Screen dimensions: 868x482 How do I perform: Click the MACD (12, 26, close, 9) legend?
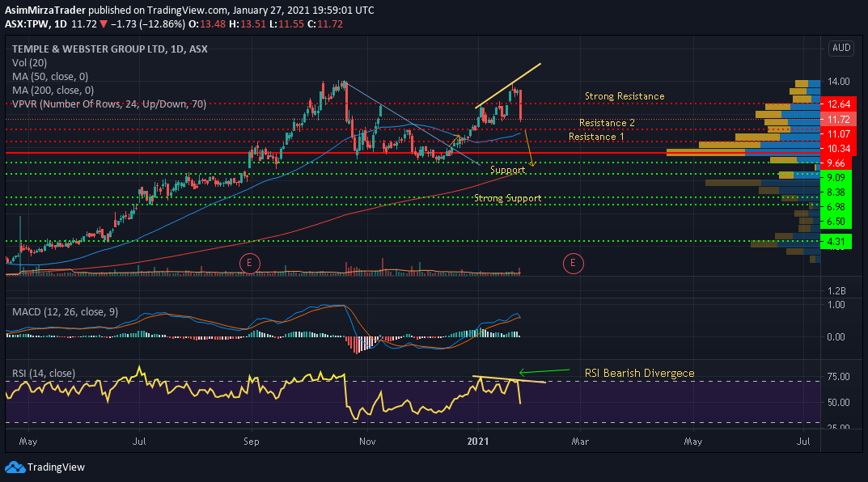pyautogui.click(x=65, y=312)
